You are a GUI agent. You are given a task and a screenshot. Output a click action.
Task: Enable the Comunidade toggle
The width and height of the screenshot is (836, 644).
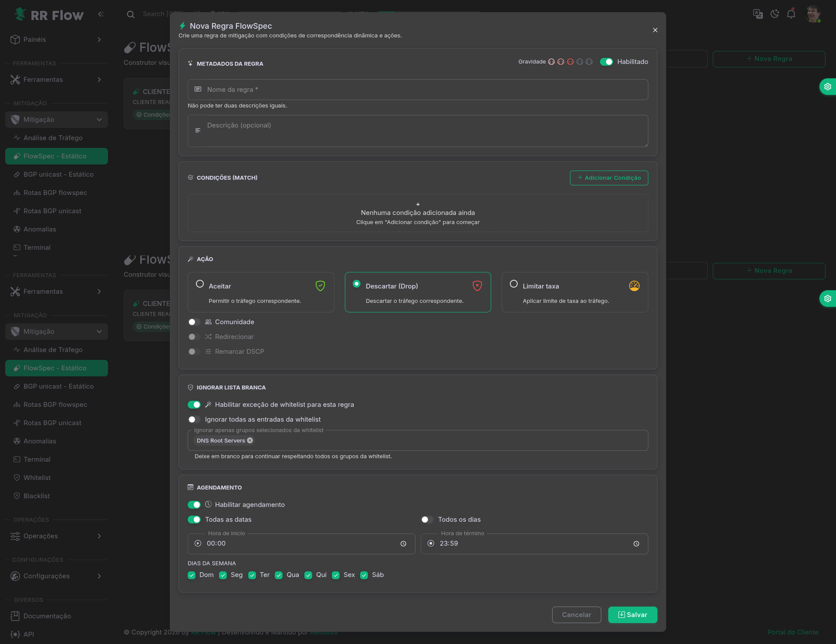click(x=194, y=322)
